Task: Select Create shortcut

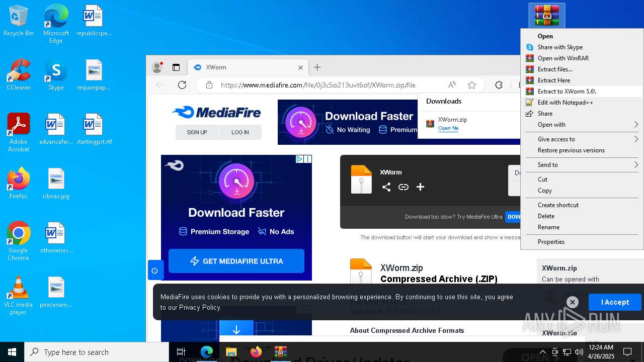Action: pyautogui.click(x=582, y=205)
